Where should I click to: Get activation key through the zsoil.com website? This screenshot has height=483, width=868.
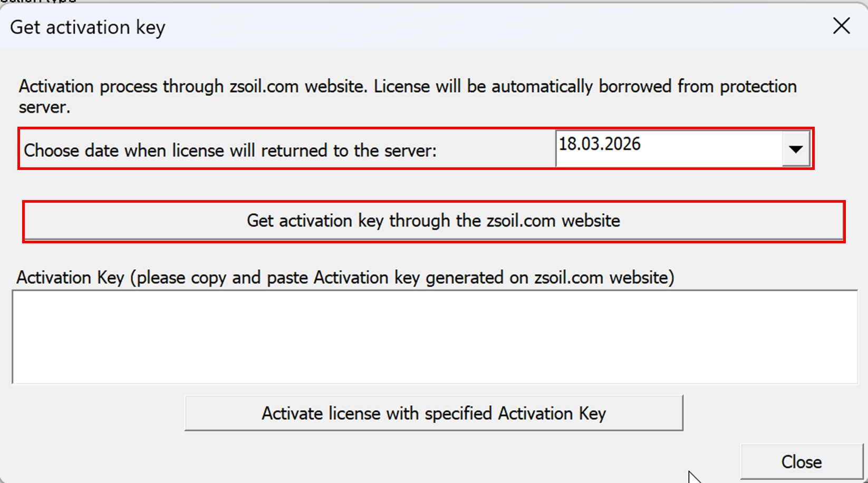point(433,221)
